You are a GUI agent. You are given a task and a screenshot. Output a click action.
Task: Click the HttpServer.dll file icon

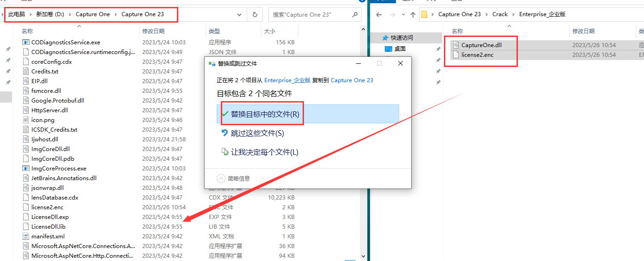(26, 110)
